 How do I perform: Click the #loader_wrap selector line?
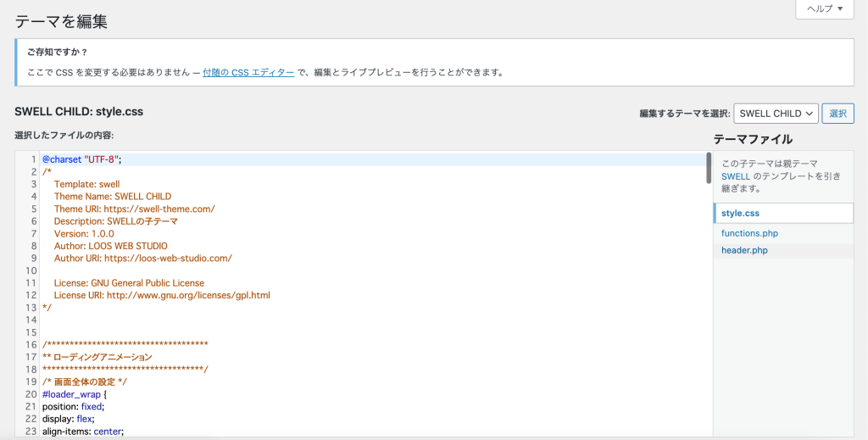[75, 394]
